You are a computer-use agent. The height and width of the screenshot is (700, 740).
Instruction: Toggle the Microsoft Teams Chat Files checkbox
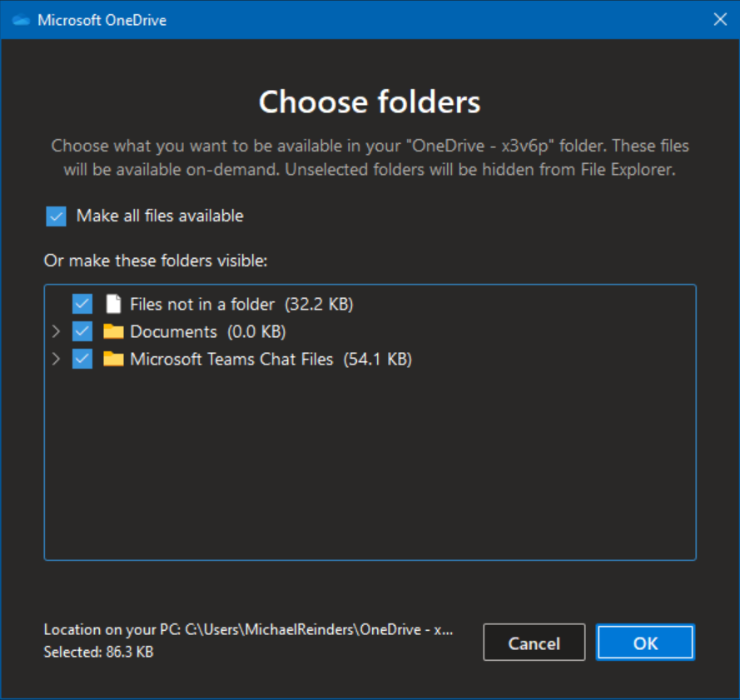pyautogui.click(x=82, y=359)
